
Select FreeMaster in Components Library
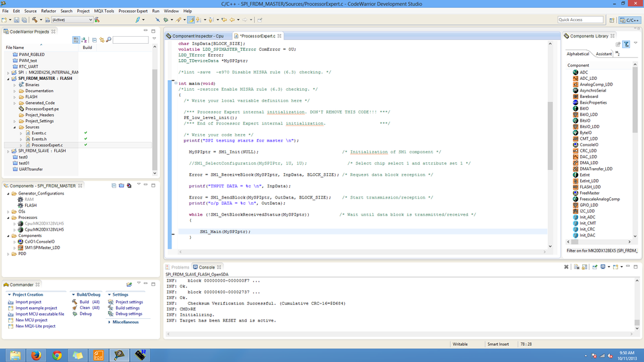point(589,193)
